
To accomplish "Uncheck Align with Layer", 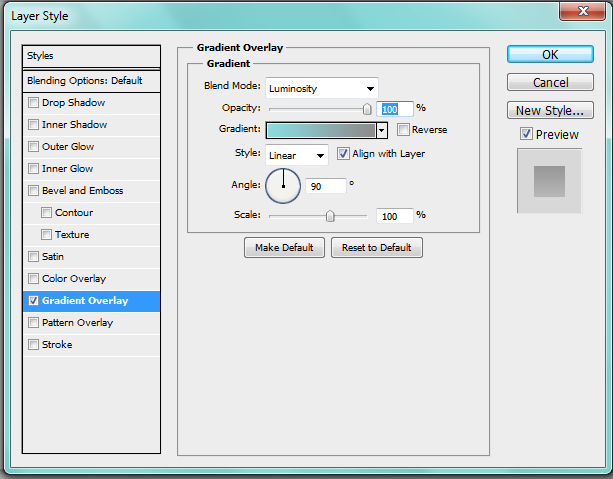I will (343, 154).
